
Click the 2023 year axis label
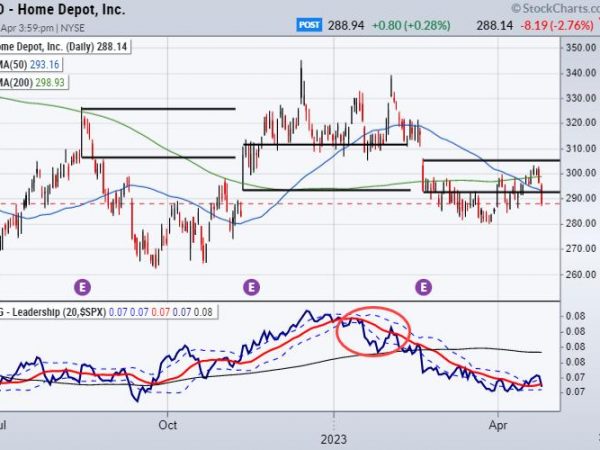click(334, 440)
